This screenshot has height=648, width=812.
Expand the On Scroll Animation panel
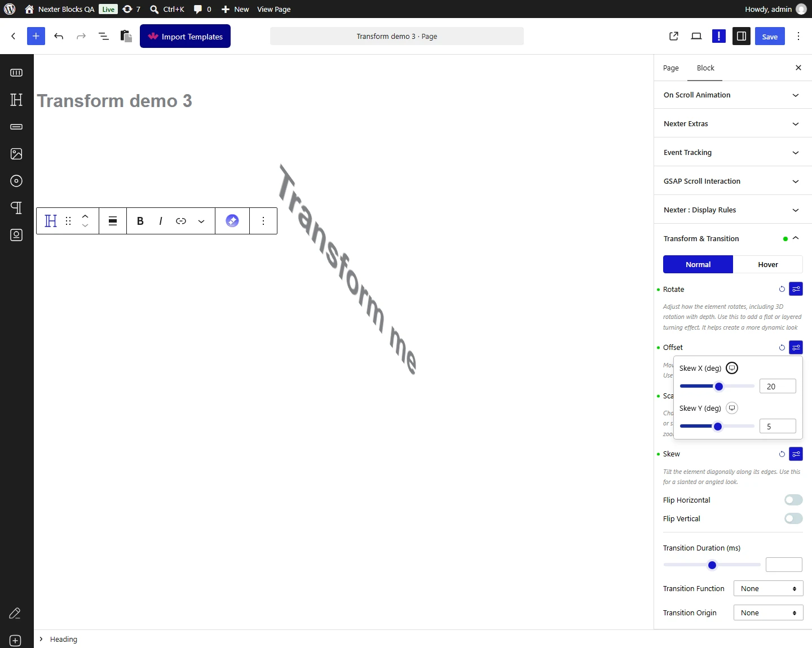[732, 95]
